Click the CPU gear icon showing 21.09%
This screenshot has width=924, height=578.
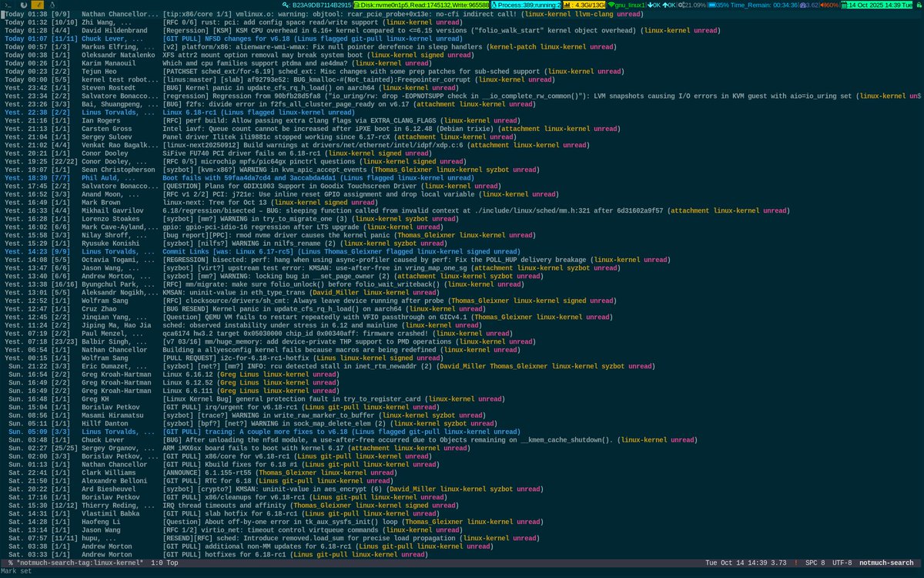click(681, 5)
